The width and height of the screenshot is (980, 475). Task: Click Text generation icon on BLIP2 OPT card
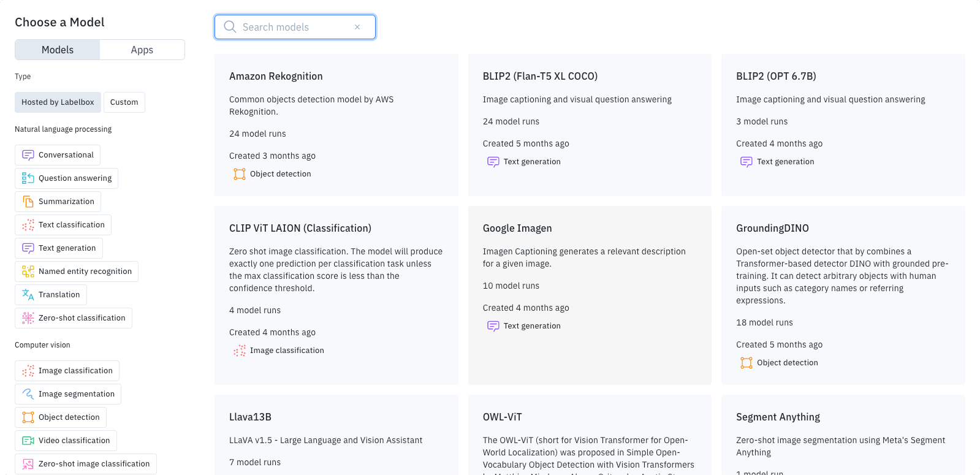click(746, 162)
